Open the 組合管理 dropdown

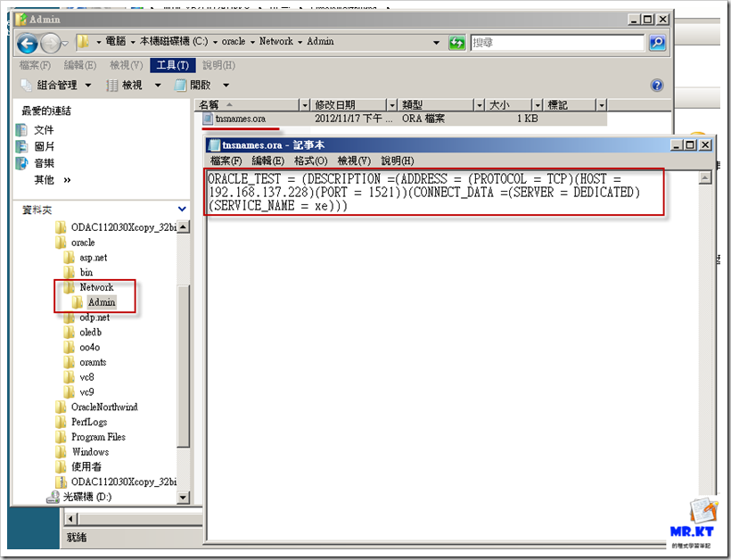(x=88, y=86)
